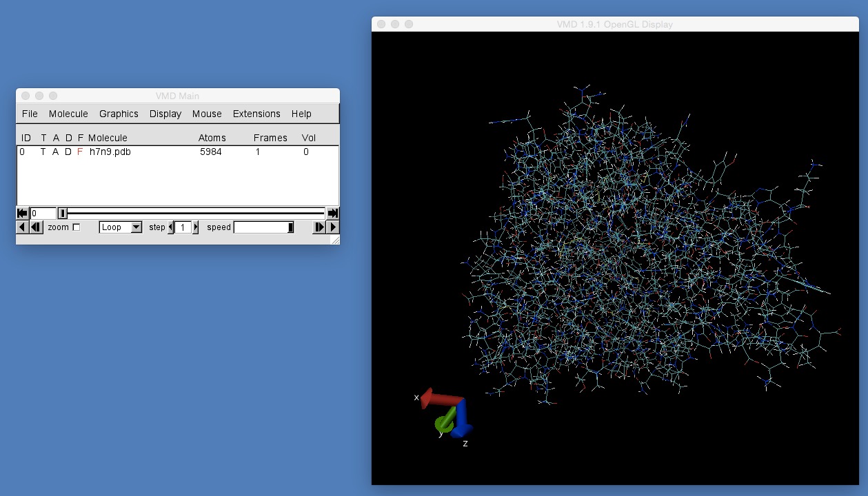The height and width of the screenshot is (496, 868).
Task: Play the animation forward
Action: click(x=333, y=227)
